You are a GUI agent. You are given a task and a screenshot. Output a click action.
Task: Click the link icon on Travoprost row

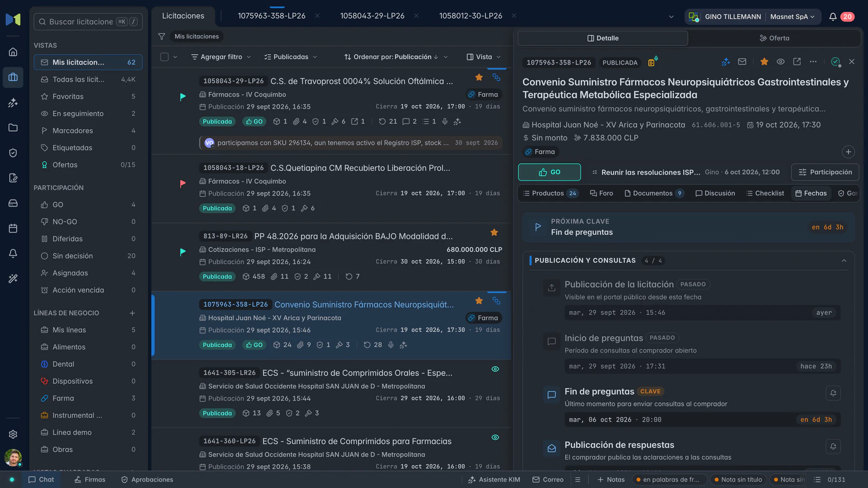(x=496, y=78)
